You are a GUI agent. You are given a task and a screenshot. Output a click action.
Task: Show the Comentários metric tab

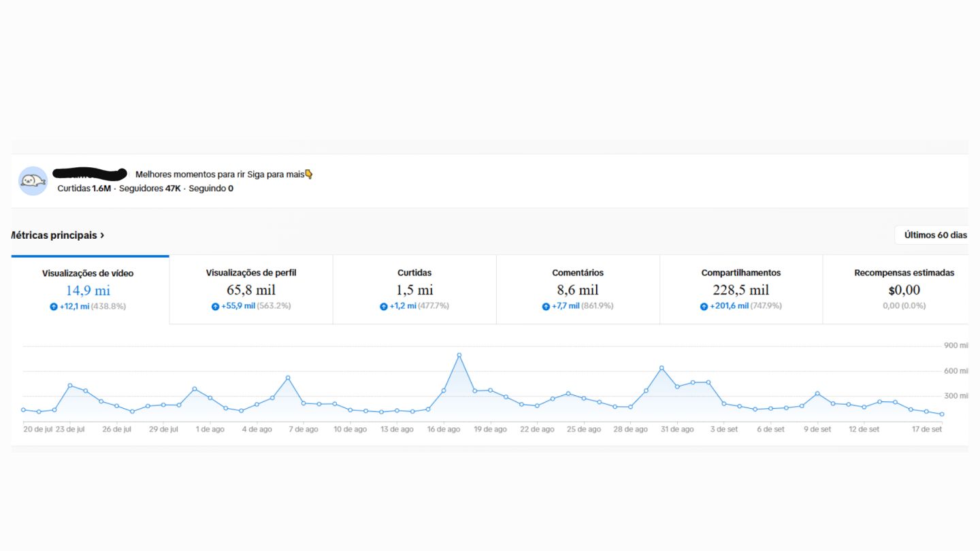click(578, 290)
